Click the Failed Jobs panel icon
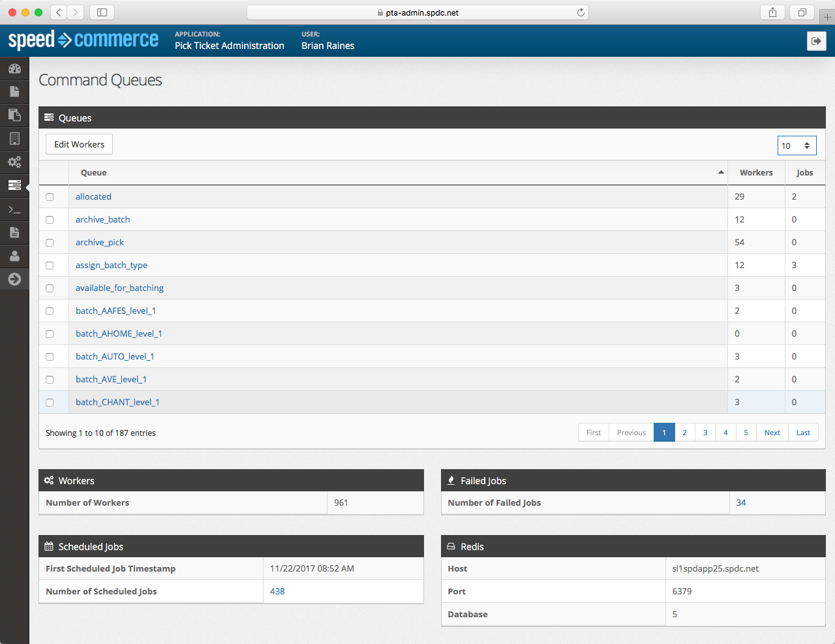The image size is (835, 644). (451, 480)
